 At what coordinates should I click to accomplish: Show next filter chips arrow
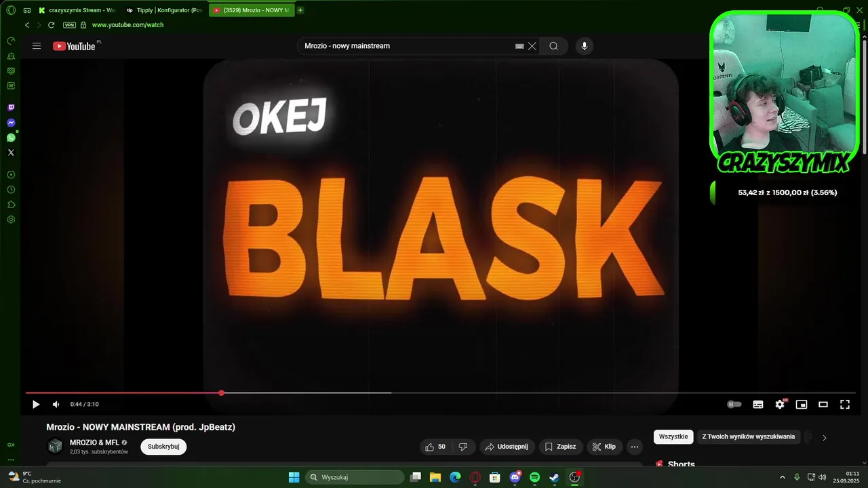click(x=825, y=437)
